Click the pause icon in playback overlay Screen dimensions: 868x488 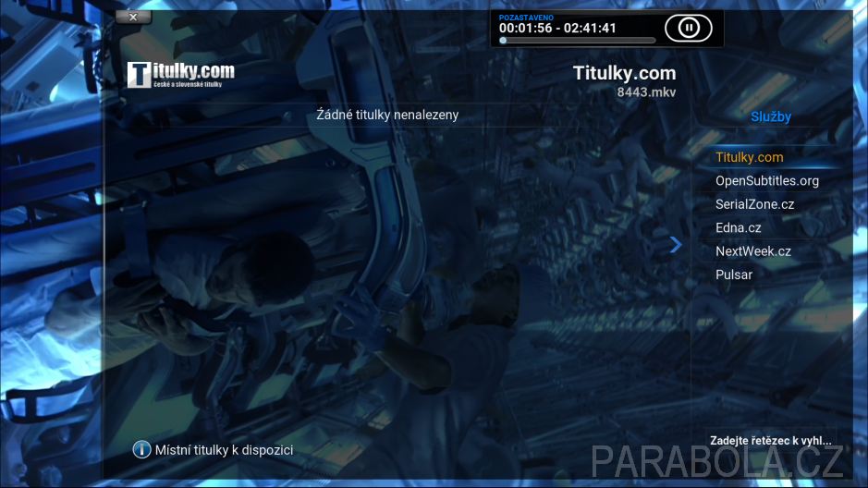(688, 28)
